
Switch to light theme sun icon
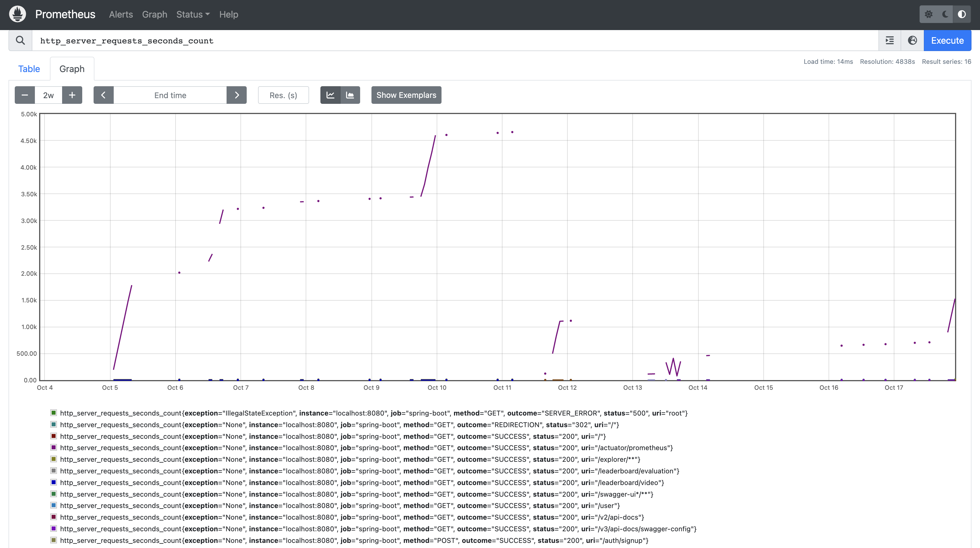pyautogui.click(x=929, y=14)
